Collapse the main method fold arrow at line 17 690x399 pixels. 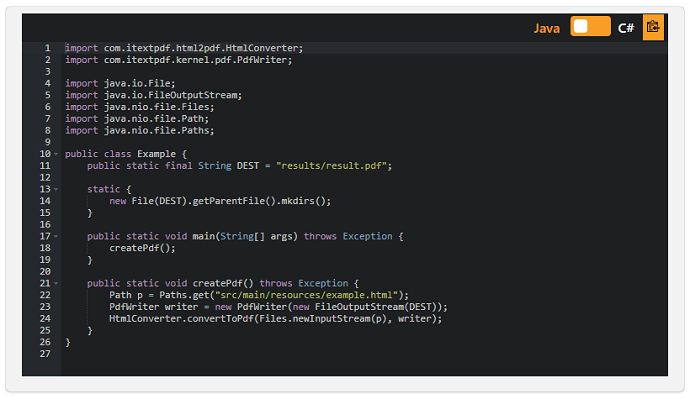[56, 236]
